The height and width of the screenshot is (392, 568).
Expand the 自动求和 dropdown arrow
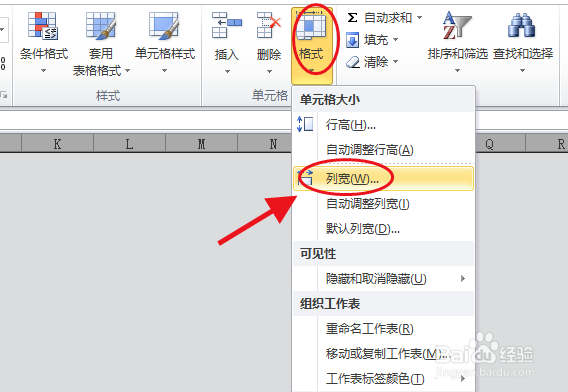(x=419, y=17)
